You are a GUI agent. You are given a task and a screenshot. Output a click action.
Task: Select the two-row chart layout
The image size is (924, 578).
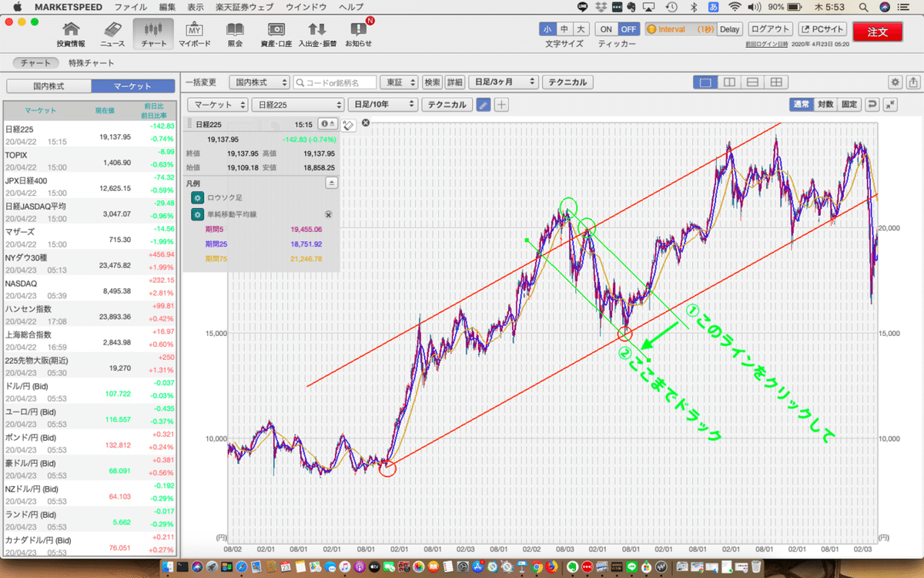[753, 82]
